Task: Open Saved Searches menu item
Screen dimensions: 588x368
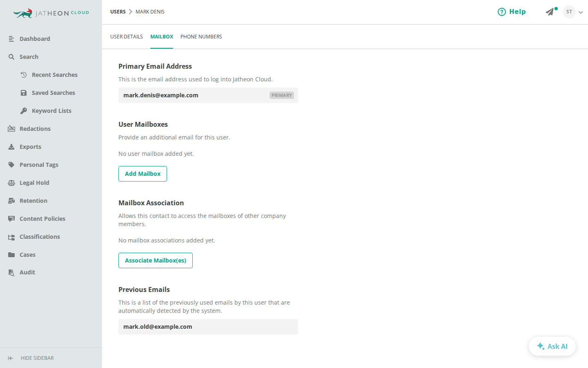Action: pyautogui.click(x=53, y=93)
